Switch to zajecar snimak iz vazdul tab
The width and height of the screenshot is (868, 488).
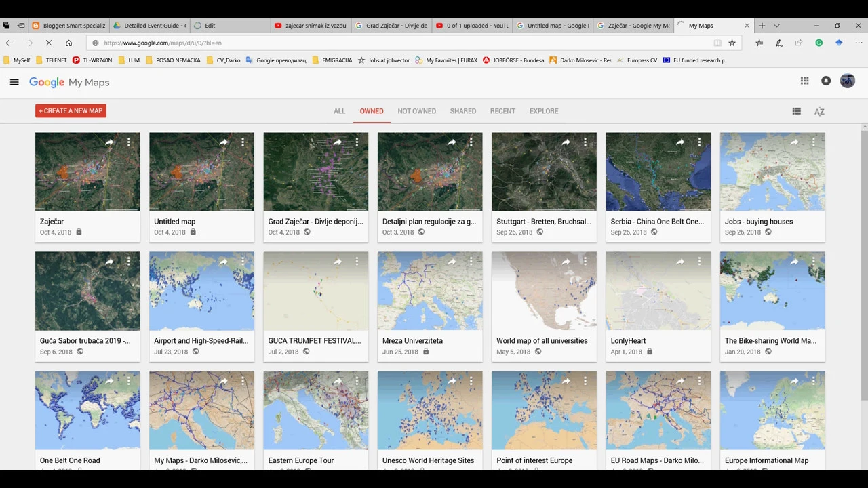point(311,26)
